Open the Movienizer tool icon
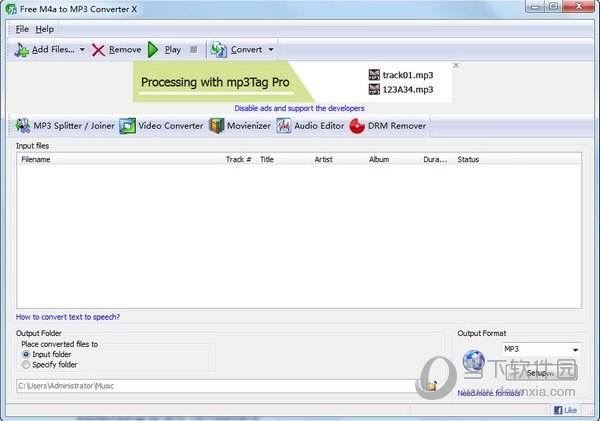The width and height of the screenshot is (600, 421). pos(217,126)
